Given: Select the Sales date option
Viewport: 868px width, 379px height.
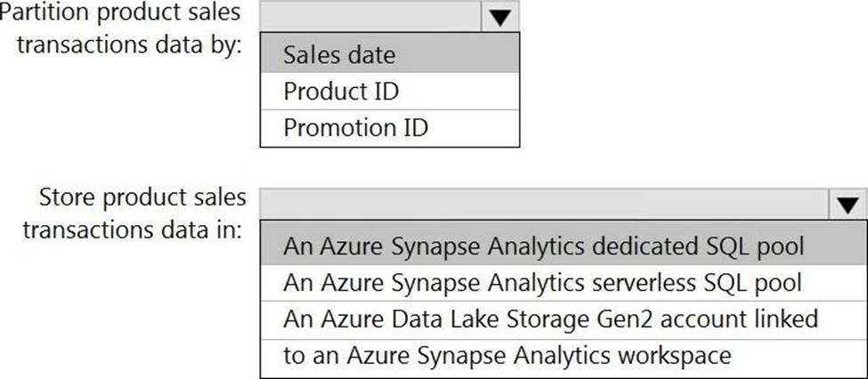Looking at the screenshot, I should pos(338,55).
